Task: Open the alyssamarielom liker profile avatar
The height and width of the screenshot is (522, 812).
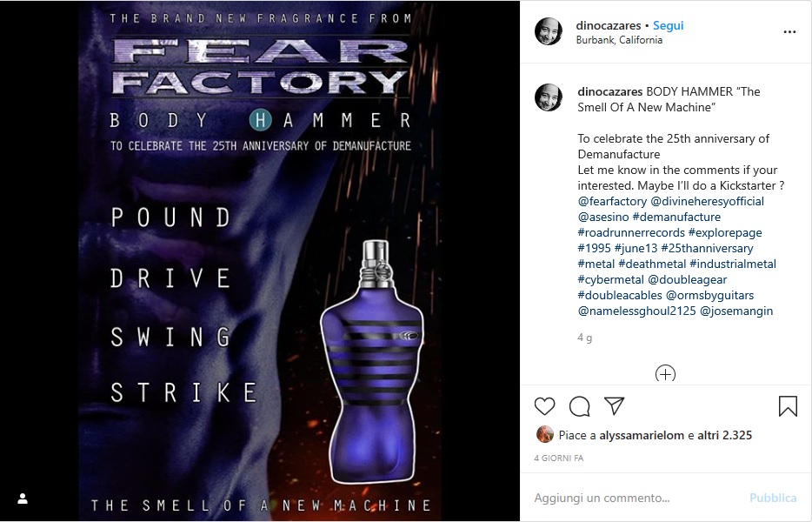Action: [x=545, y=434]
